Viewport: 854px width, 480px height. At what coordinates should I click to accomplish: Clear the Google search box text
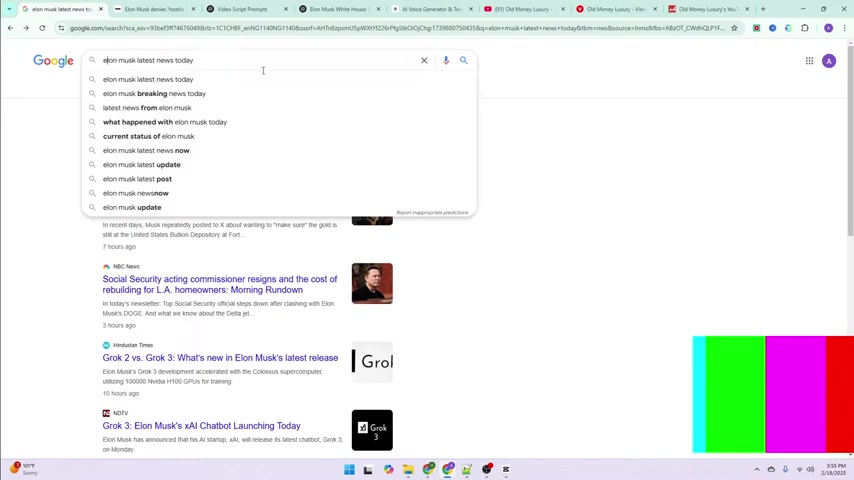(x=424, y=60)
